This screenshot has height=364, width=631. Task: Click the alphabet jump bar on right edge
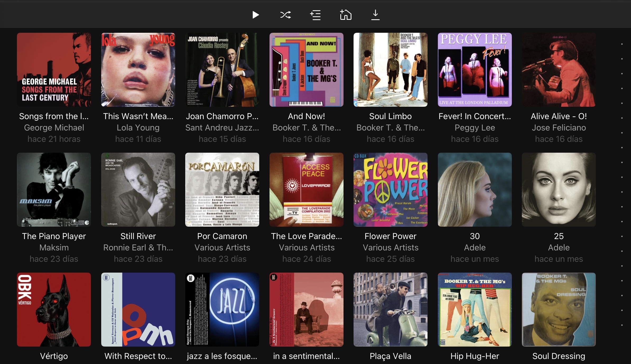[x=622, y=185]
